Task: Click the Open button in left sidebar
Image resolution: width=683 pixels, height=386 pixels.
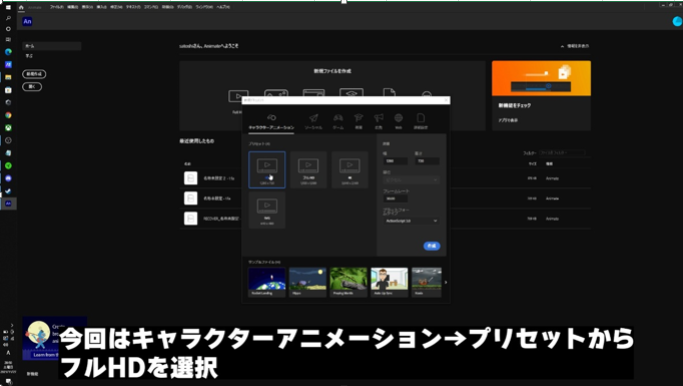Action: click(32, 87)
